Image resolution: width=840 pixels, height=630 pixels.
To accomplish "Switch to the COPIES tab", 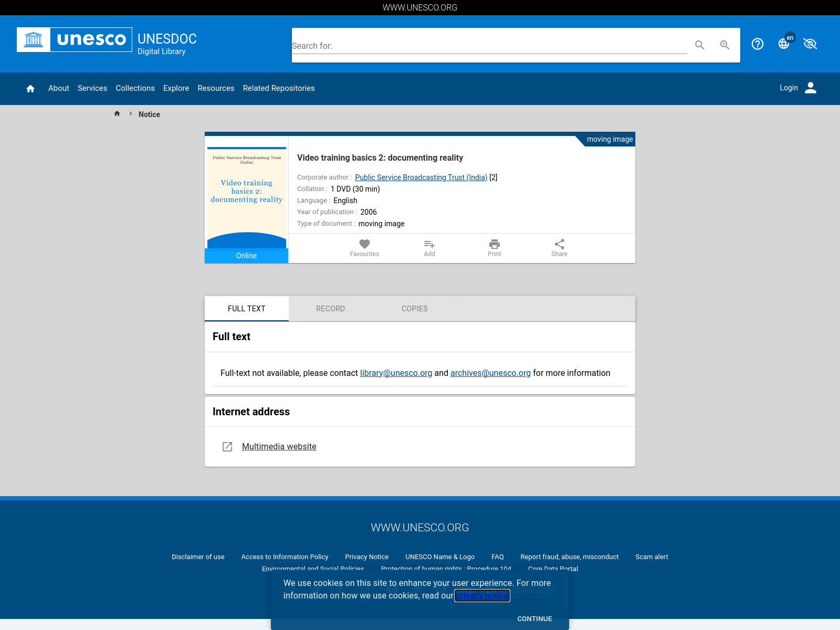I will 415,309.
